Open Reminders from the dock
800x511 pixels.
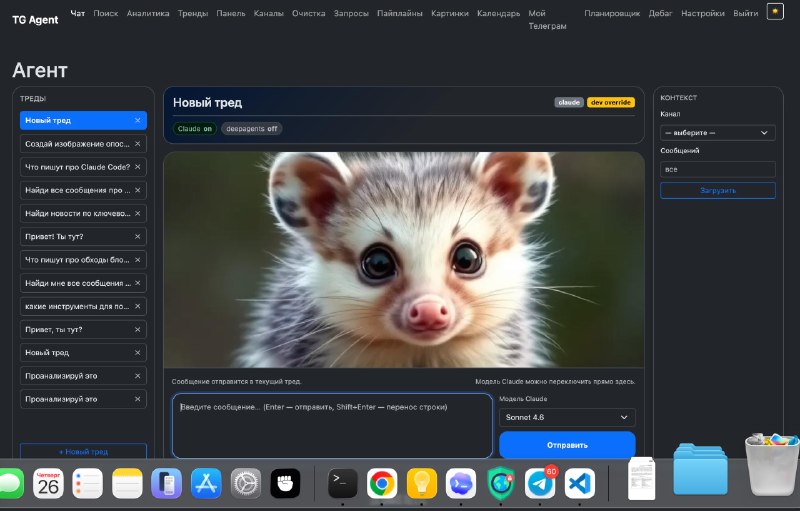point(87,483)
